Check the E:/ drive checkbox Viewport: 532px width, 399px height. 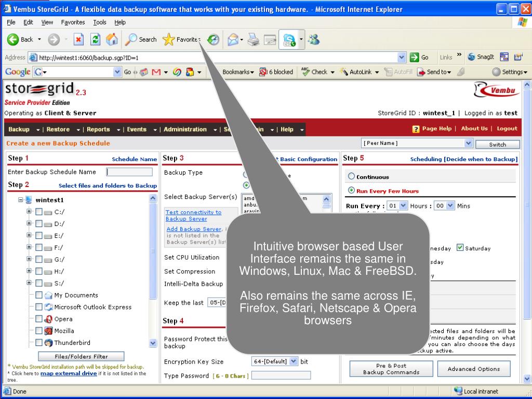tap(38, 235)
